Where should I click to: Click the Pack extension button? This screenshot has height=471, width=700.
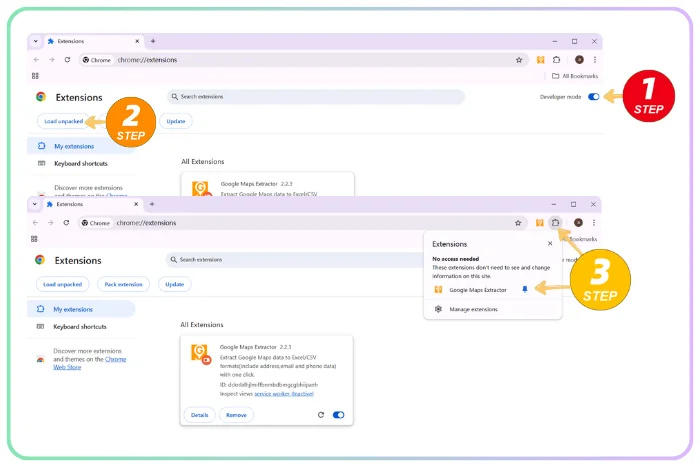click(123, 284)
